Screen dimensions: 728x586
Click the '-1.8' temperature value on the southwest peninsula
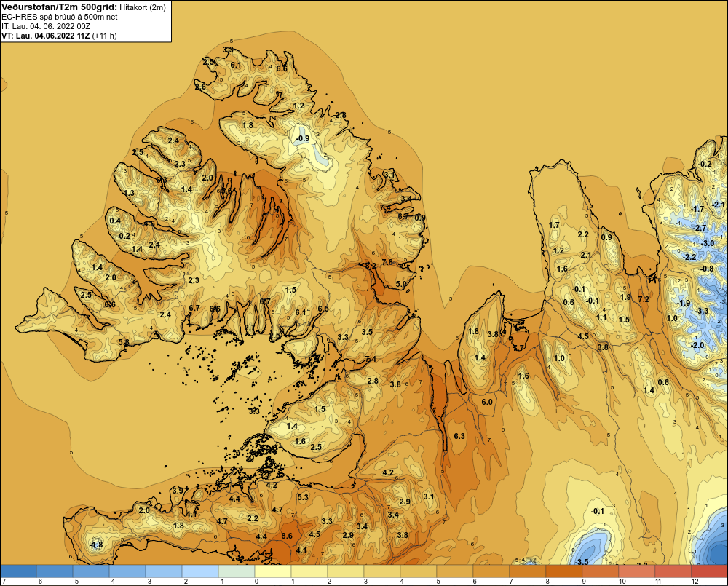tap(96, 545)
